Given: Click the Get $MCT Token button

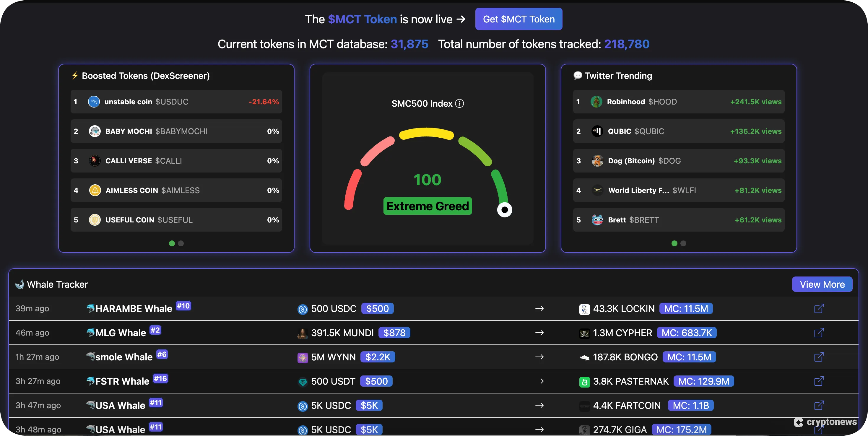Looking at the screenshot, I should tap(518, 19).
